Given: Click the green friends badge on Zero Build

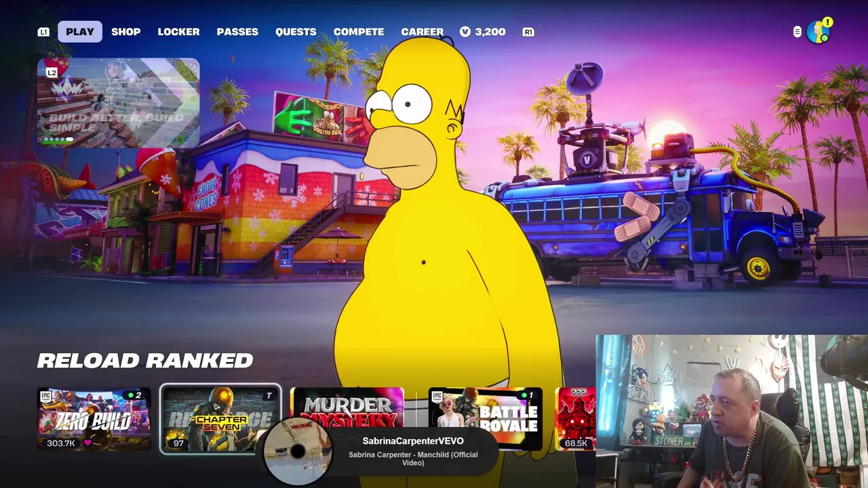Looking at the screenshot, I should coord(134,395).
